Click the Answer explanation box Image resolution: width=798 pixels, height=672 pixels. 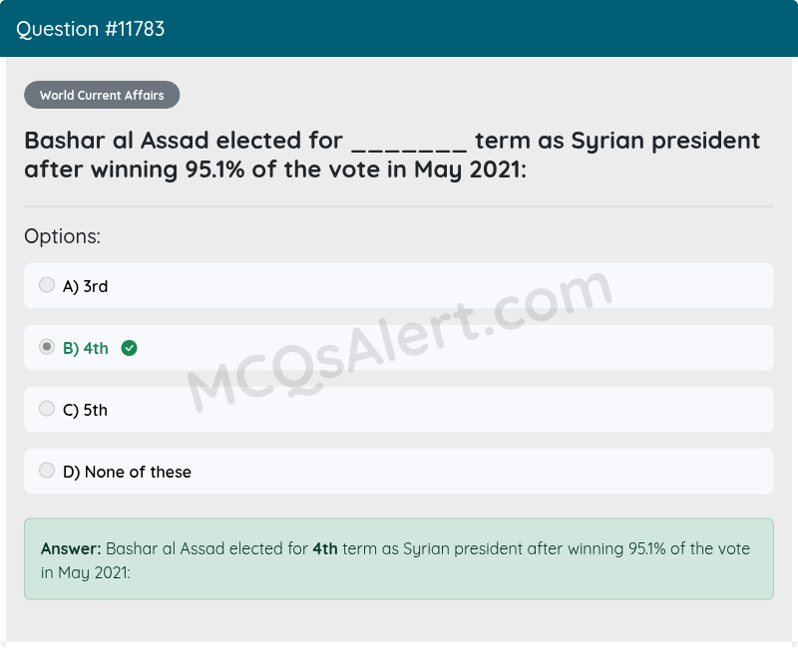click(x=399, y=560)
